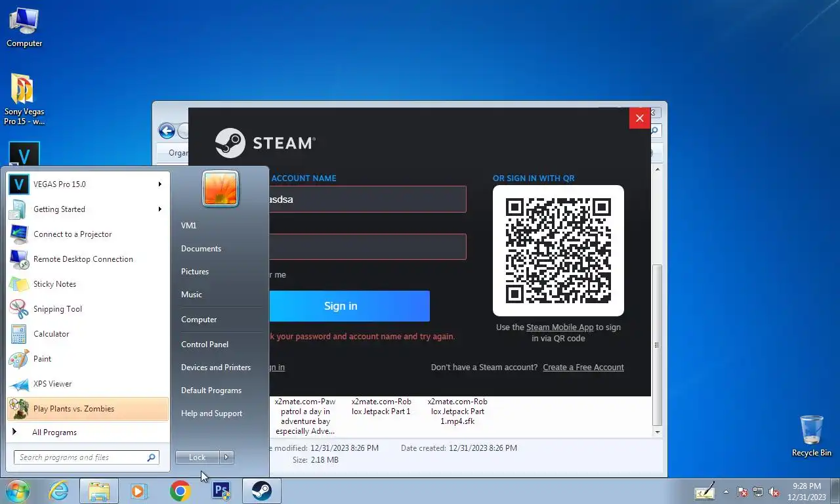Select x2mate.com-Roblox Jetpack Part 1 file
Viewport: 840px width, 504px height.
(381, 406)
